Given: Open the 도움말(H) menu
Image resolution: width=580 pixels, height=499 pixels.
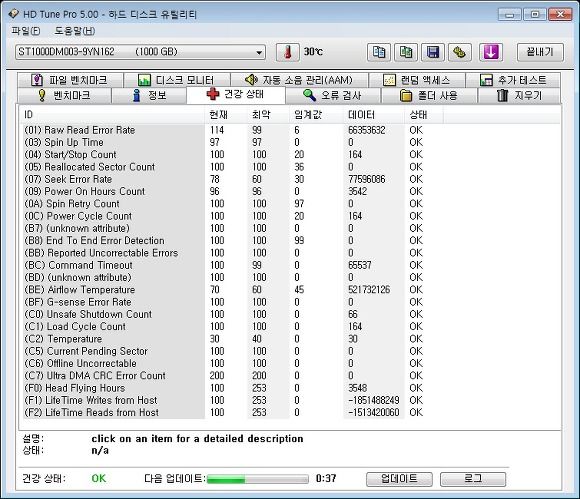Looking at the screenshot, I should [75, 31].
